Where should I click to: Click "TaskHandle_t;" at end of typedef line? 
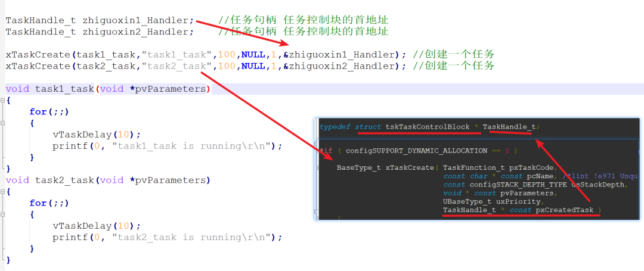click(512, 127)
